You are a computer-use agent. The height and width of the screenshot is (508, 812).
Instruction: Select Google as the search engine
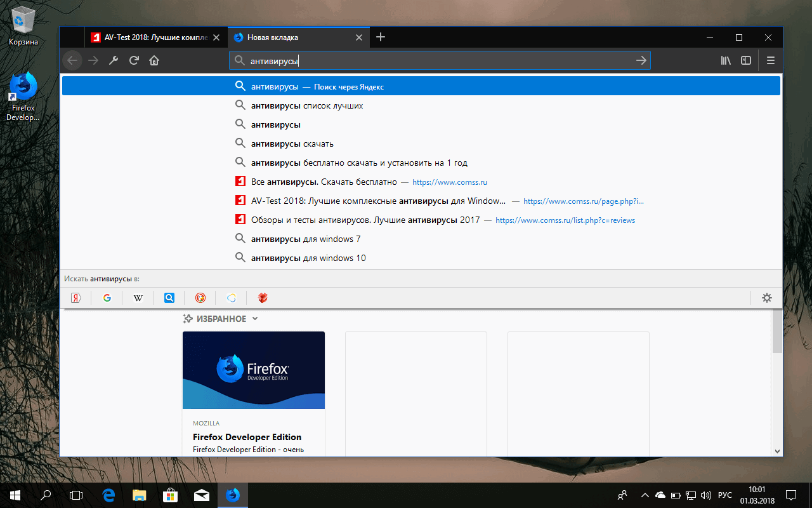point(107,297)
